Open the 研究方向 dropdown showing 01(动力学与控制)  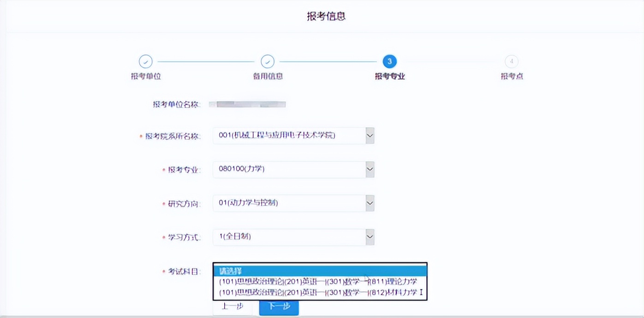point(291,203)
